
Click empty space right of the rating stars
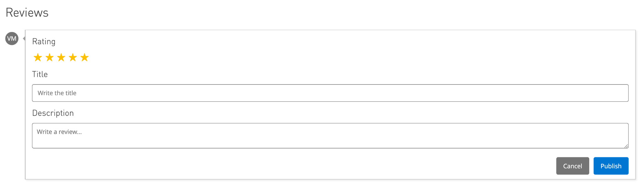point(314,57)
